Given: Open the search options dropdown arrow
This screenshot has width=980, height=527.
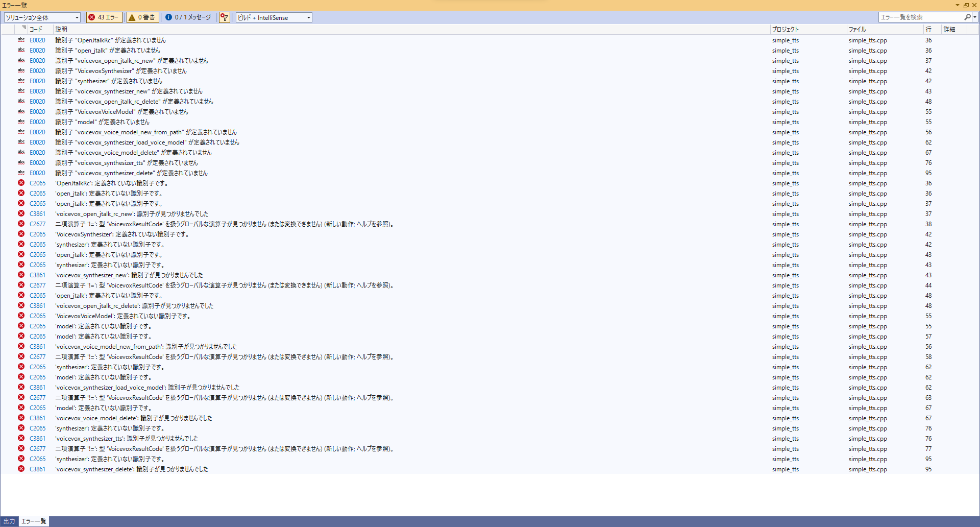Looking at the screenshot, I should tap(975, 17).
